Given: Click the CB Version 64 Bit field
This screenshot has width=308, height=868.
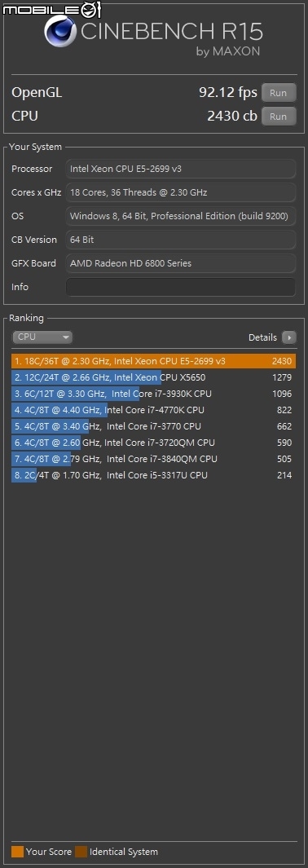Looking at the screenshot, I should (x=180, y=240).
